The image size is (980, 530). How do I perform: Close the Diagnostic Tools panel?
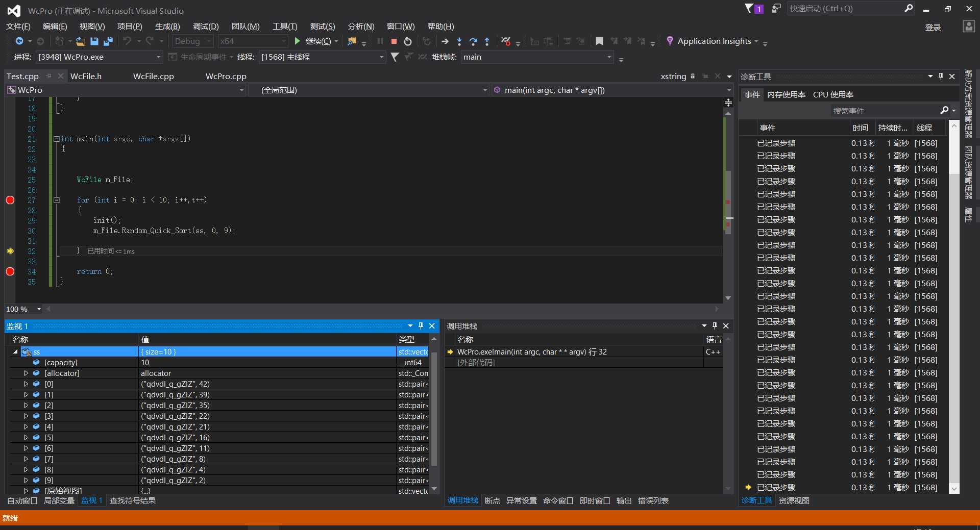952,77
